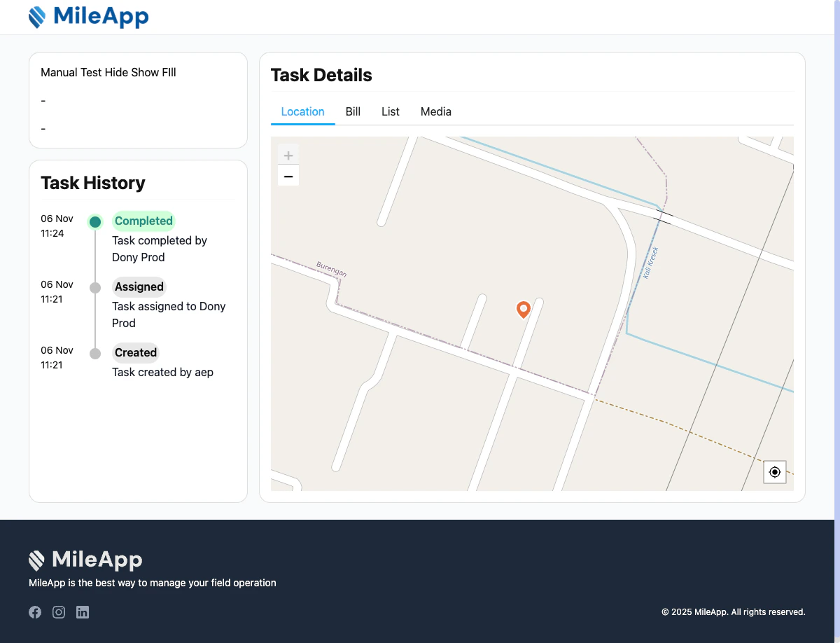
Task: Switch to the List tab
Action: pyautogui.click(x=390, y=111)
